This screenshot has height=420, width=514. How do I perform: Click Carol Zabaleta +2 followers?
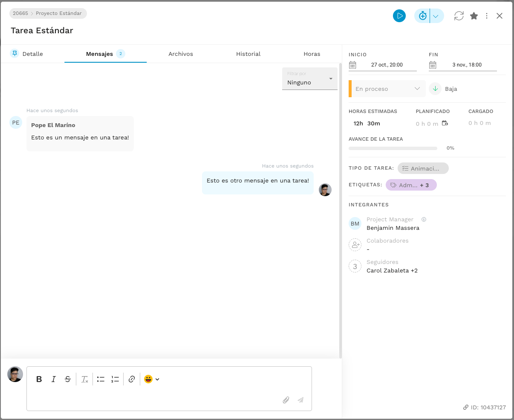tap(392, 271)
